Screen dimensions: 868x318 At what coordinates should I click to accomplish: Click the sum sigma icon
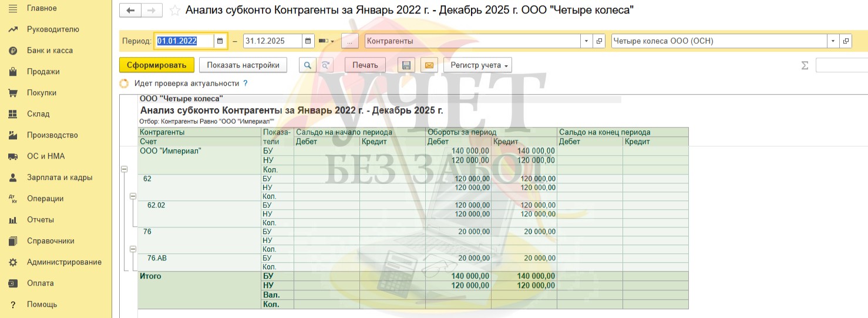pyautogui.click(x=805, y=65)
